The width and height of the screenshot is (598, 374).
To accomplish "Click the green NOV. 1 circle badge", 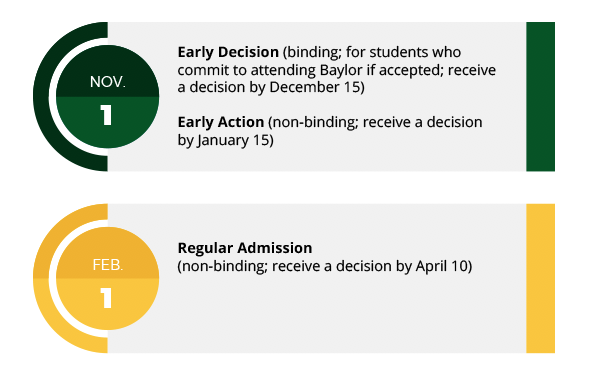I will coord(108,96).
